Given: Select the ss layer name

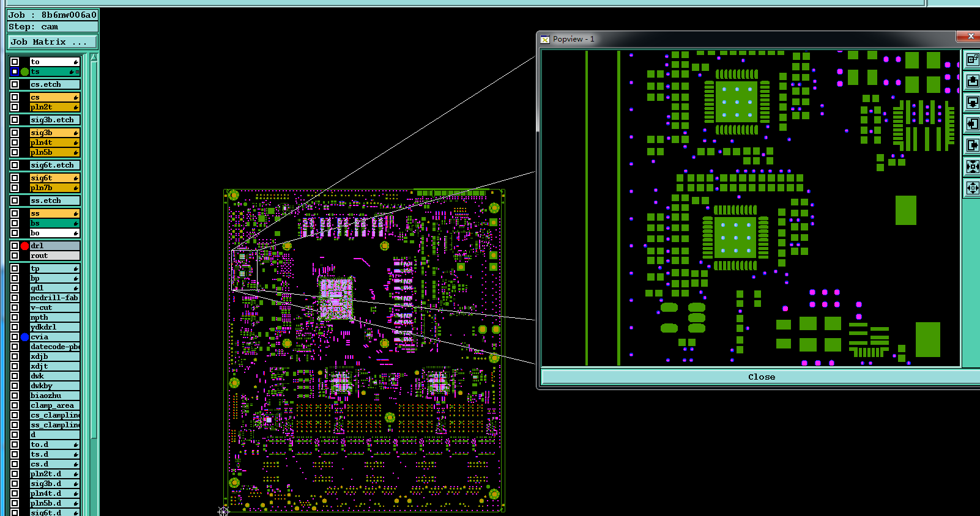Looking at the screenshot, I should point(55,213).
